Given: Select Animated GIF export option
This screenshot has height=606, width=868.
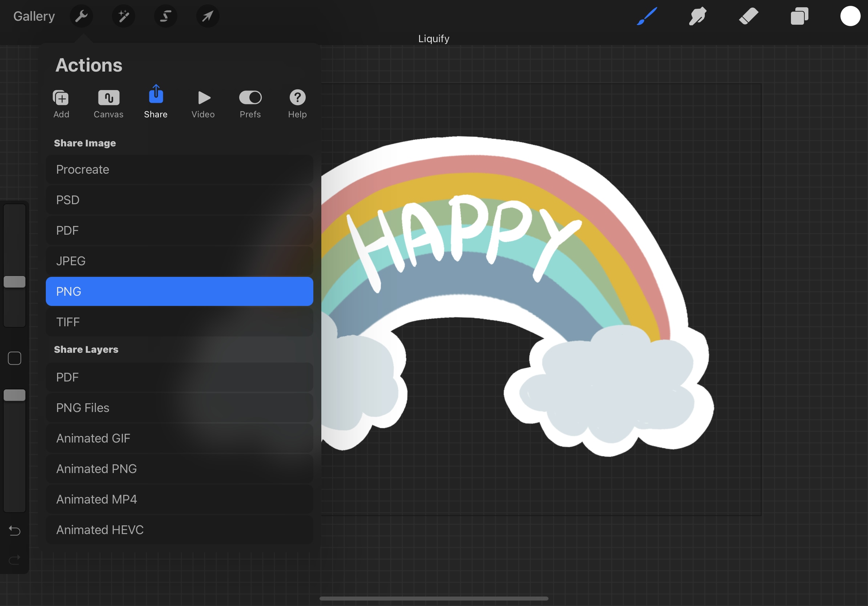Looking at the screenshot, I should (93, 438).
